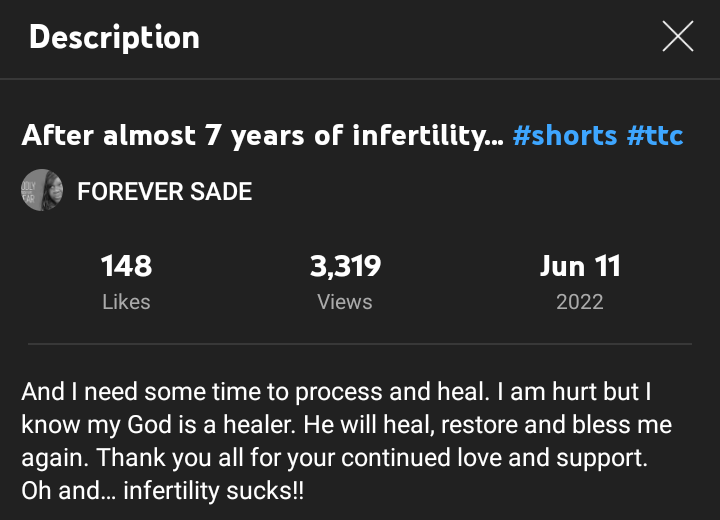This screenshot has width=720, height=520.
Task: Tap the "Likes" label
Action: (126, 301)
